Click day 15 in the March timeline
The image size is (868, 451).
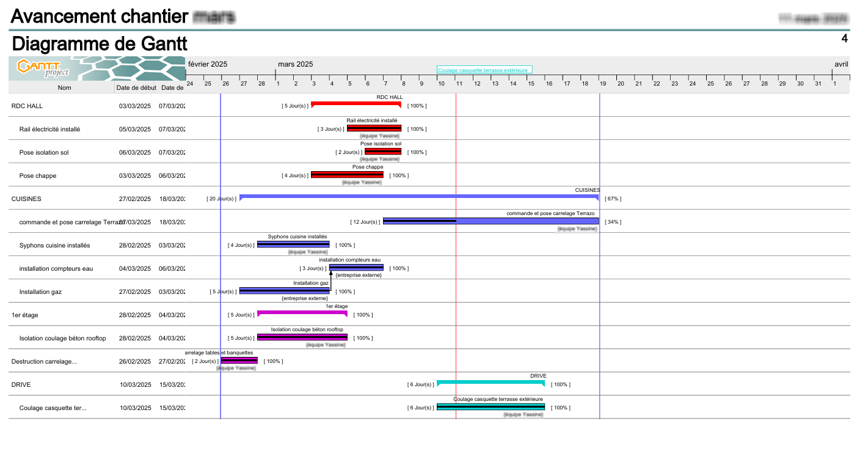point(531,82)
